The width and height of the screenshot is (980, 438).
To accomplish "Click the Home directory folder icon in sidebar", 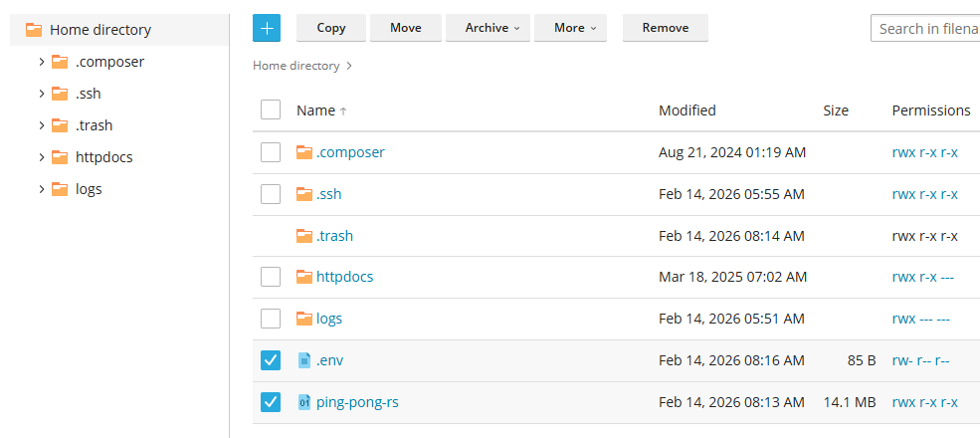I will pyautogui.click(x=34, y=30).
